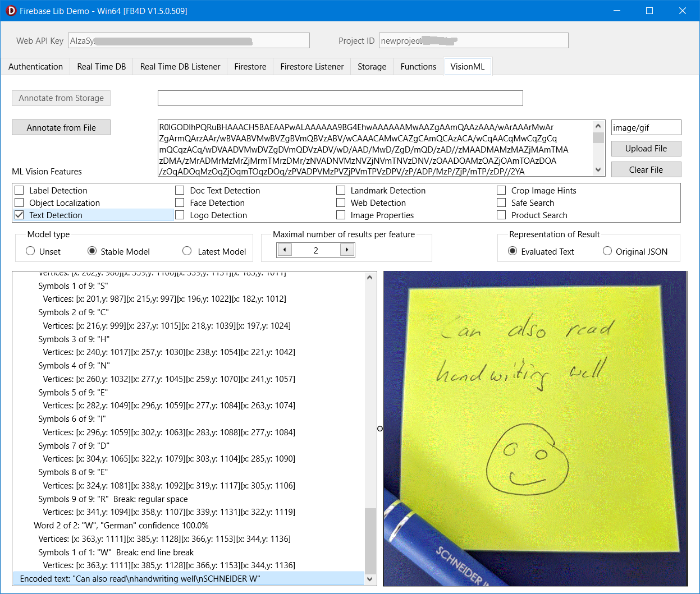
Task: Enable Image Properties checkbox
Action: [x=341, y=215]
